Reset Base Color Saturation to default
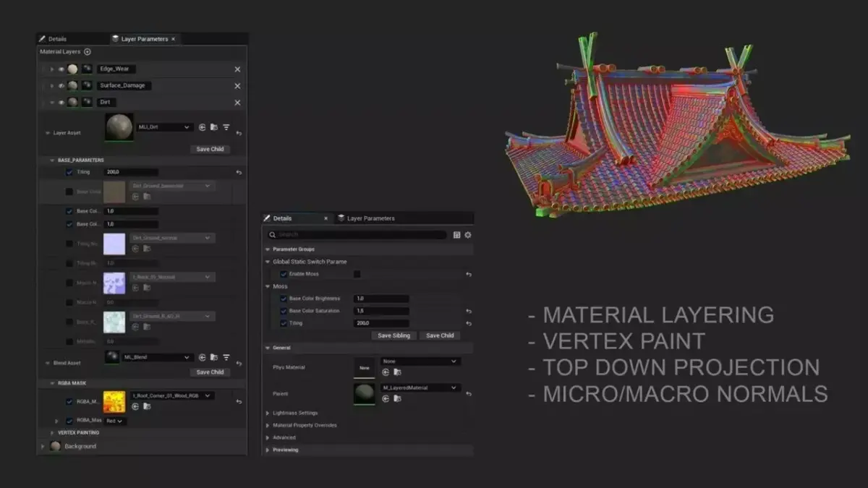 pos(469,311)
